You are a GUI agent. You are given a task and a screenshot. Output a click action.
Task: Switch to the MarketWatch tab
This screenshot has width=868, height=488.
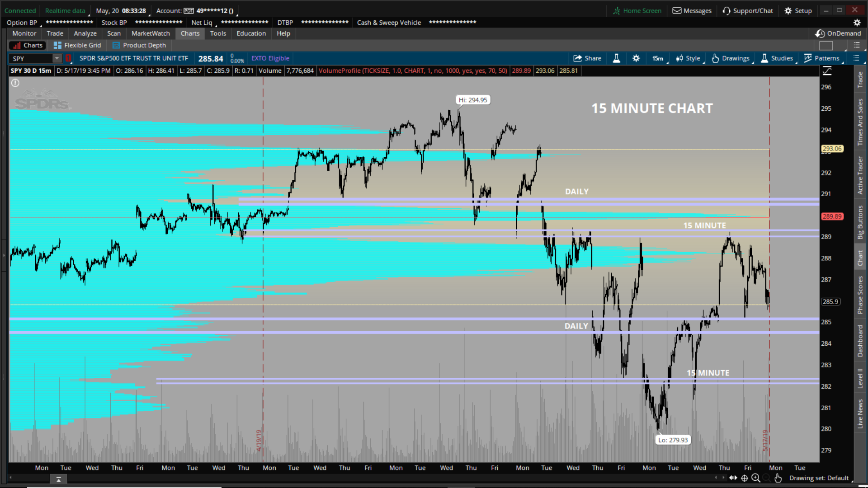coord(151,33)
